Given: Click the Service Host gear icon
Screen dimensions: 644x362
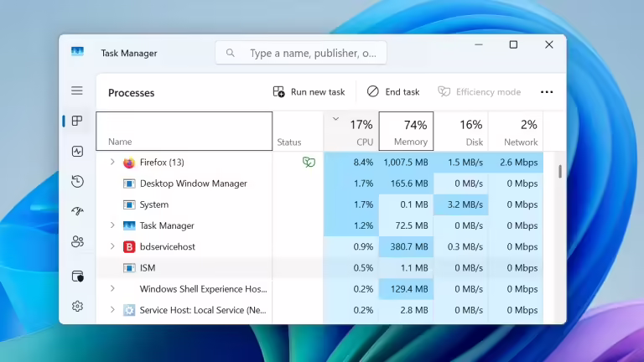Looking at the screenshot, I should 129,310.
